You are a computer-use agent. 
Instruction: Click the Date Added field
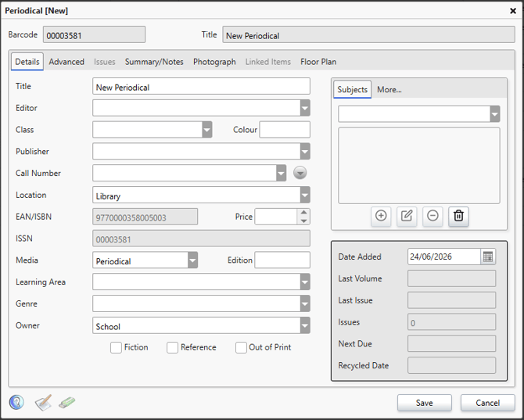(444, 257)
